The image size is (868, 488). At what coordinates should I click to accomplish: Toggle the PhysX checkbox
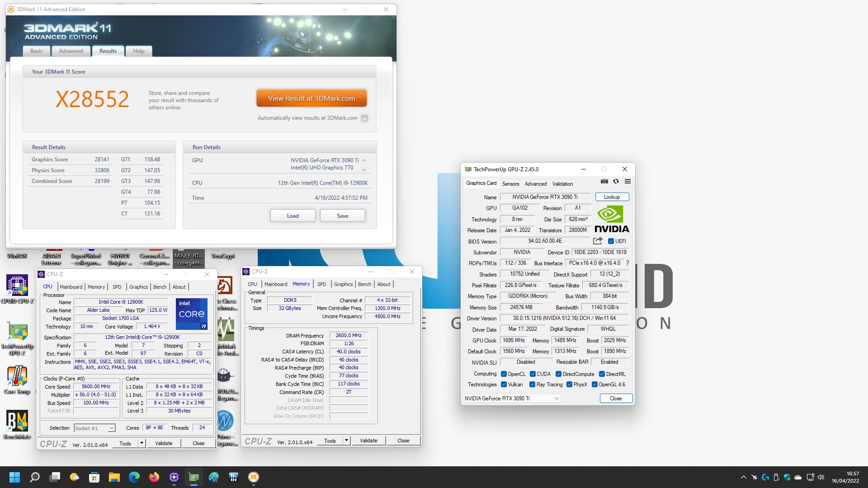click(x=569, y=385)
